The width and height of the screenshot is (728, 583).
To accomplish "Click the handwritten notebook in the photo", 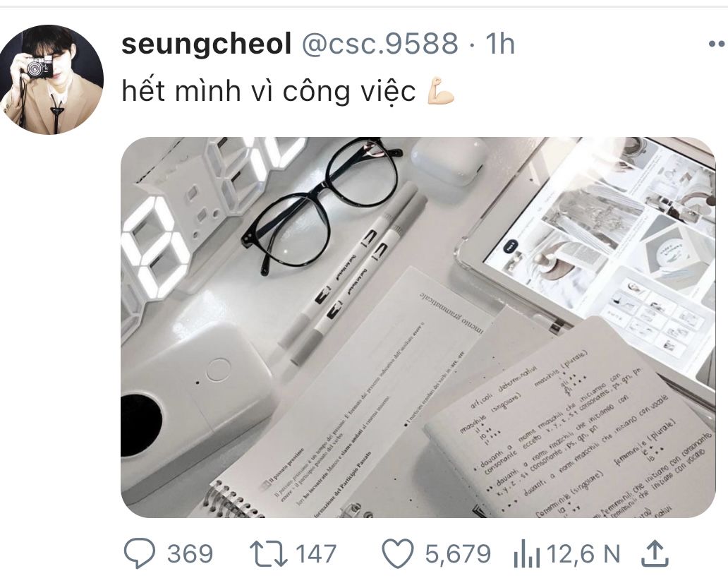I will tap(564, 423).
